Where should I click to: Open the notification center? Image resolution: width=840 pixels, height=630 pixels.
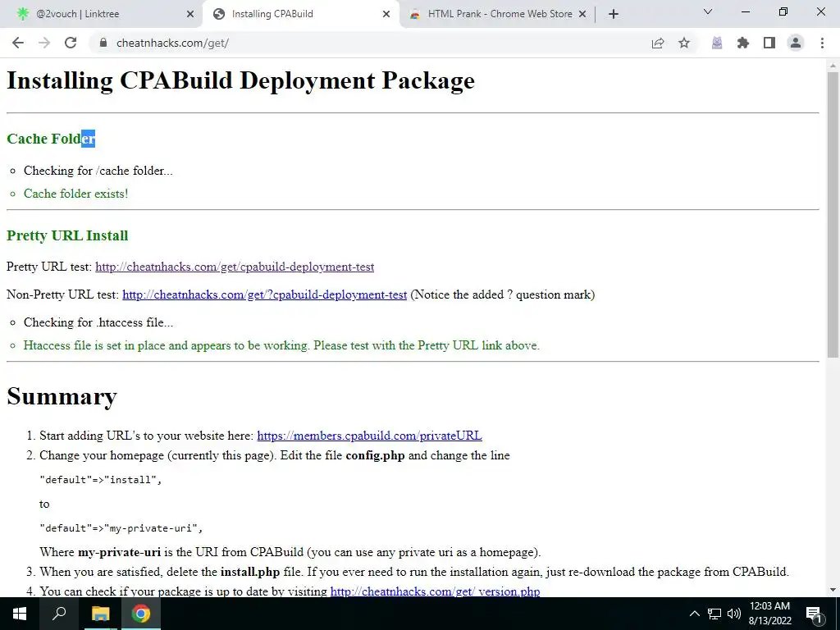[x=814, y=614]
